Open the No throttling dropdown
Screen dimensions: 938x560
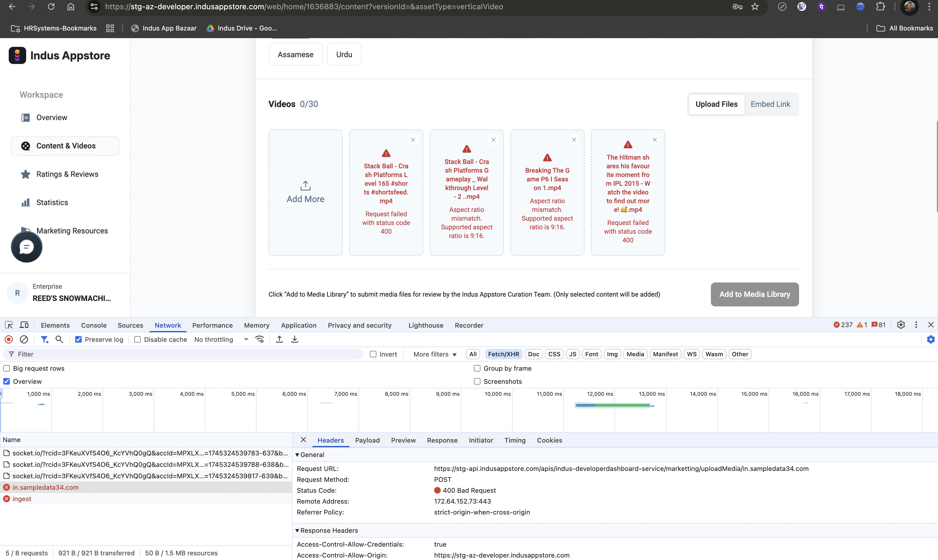click(x=221, y=339)
